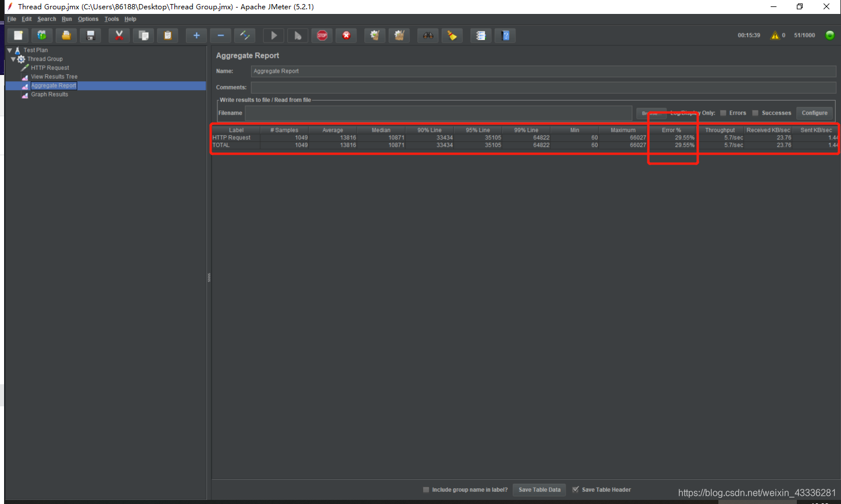Click the Open file folder icon

pyautogui.click(x=66, y=35)
